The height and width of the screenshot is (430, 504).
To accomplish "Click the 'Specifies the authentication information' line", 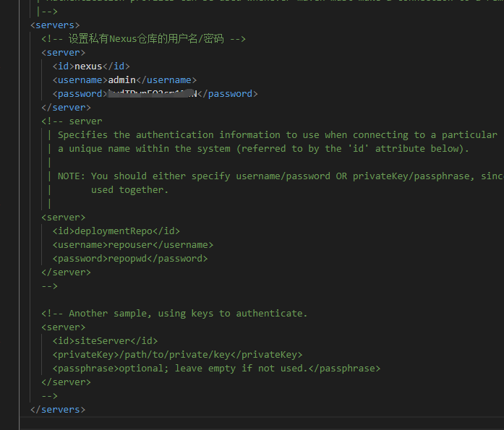I will tap(278, 135).
